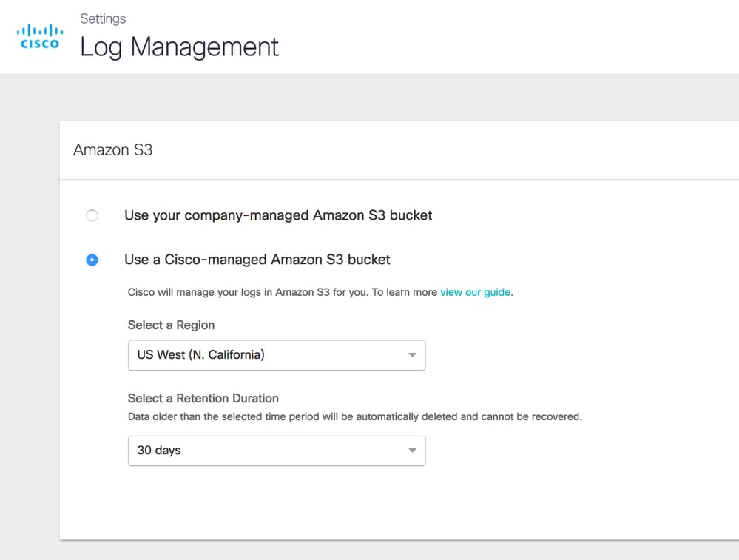The width and height of the screenshot is (739, 560).
Task: Click the Log Management page title
Action: tap(179, 47)
